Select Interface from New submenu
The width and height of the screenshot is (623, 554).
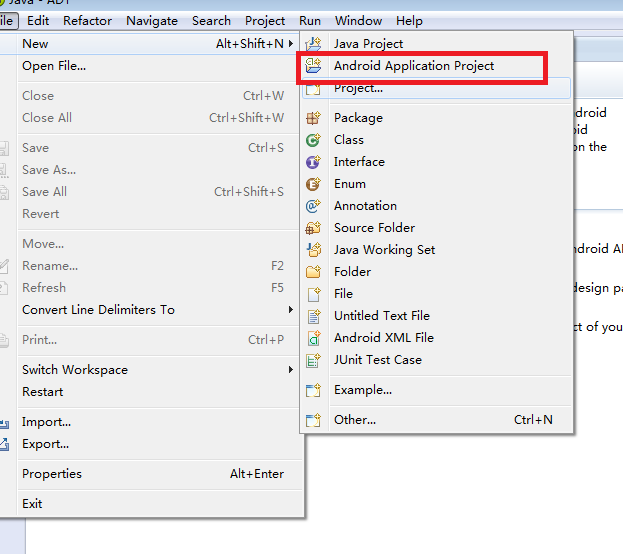(x=437, y=162)
